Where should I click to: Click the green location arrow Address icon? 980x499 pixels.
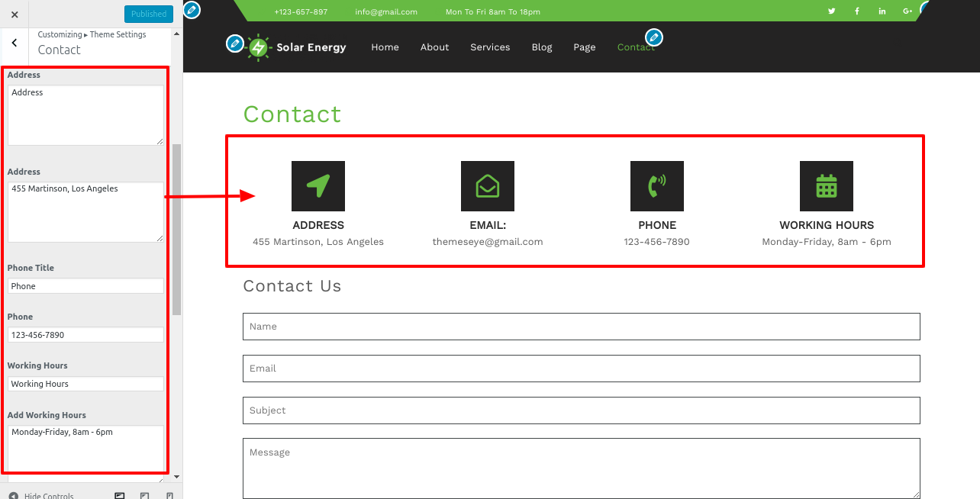point(318,186)
